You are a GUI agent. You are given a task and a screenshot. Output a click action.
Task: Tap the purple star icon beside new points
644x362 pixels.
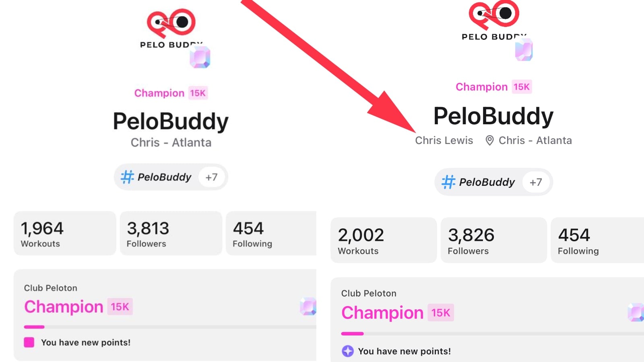[347, 351]
